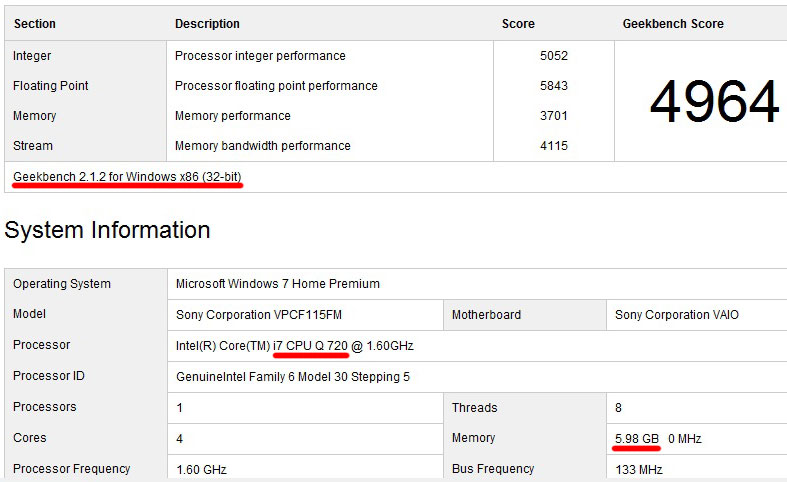
Task: Click the Integer score value 5052
Action: click(553, 56)
